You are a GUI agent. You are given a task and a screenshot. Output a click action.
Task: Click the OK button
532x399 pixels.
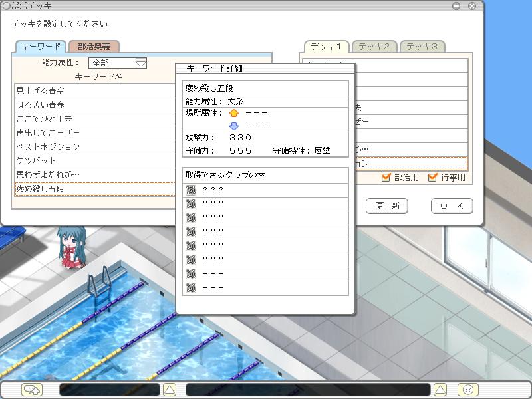click(452, 206)
